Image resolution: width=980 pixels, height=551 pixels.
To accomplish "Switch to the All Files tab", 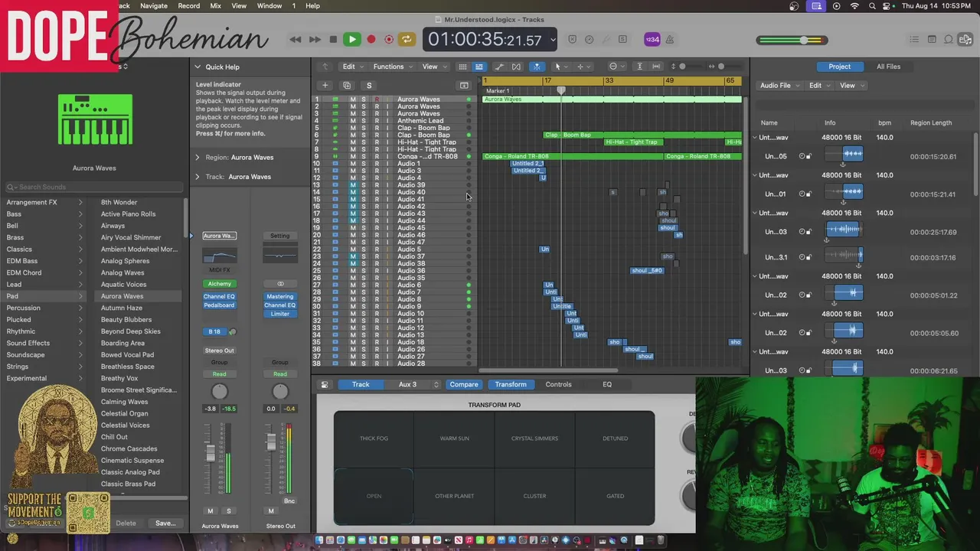I will 888,67.
